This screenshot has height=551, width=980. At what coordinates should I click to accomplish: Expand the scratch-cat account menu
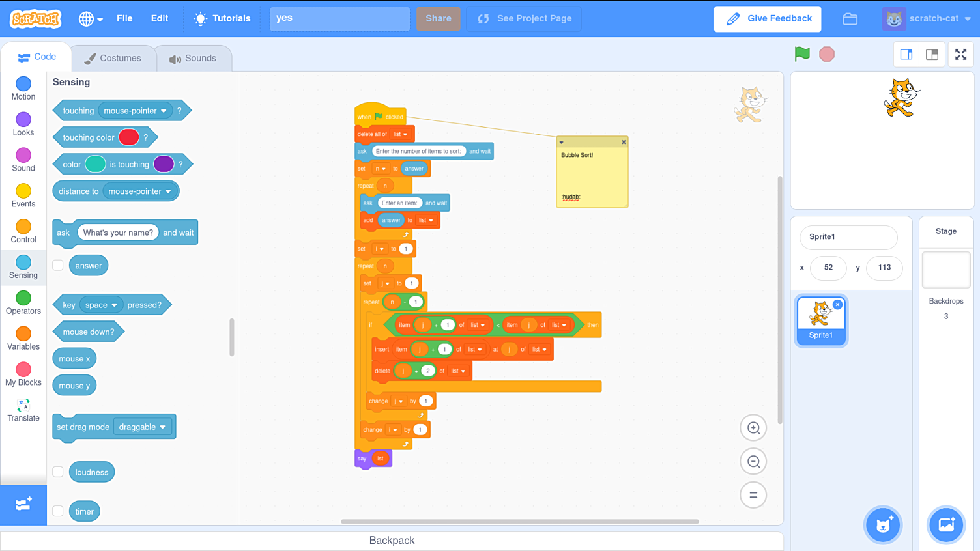point(927,19)
